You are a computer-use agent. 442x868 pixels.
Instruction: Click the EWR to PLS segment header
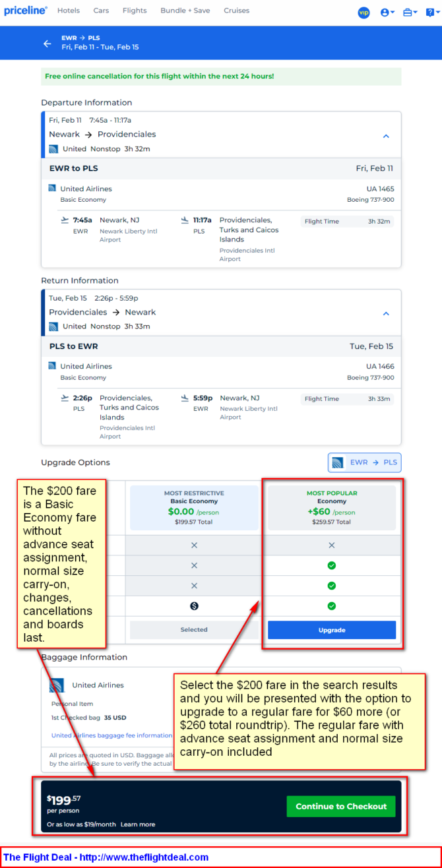point(221,168)
